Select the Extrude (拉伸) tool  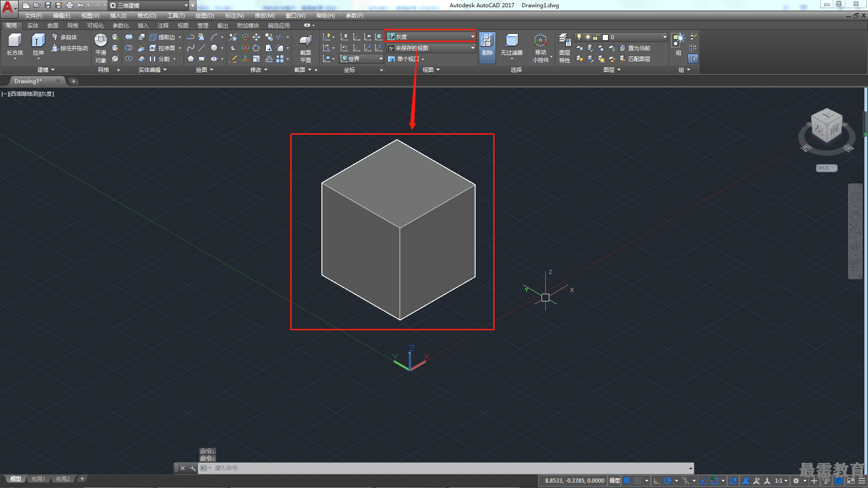(x=38, y=45)
